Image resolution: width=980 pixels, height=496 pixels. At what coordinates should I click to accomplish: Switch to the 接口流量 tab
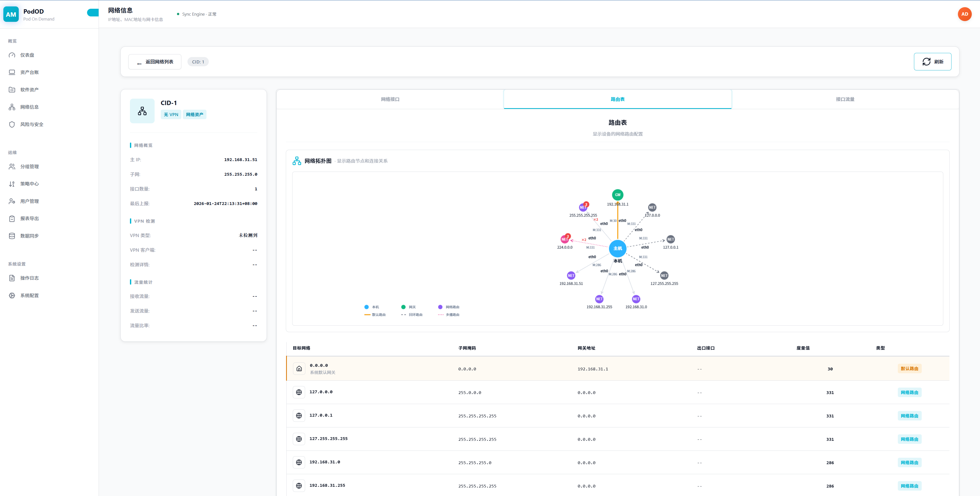pyautogui.click(x=845, y=99)
